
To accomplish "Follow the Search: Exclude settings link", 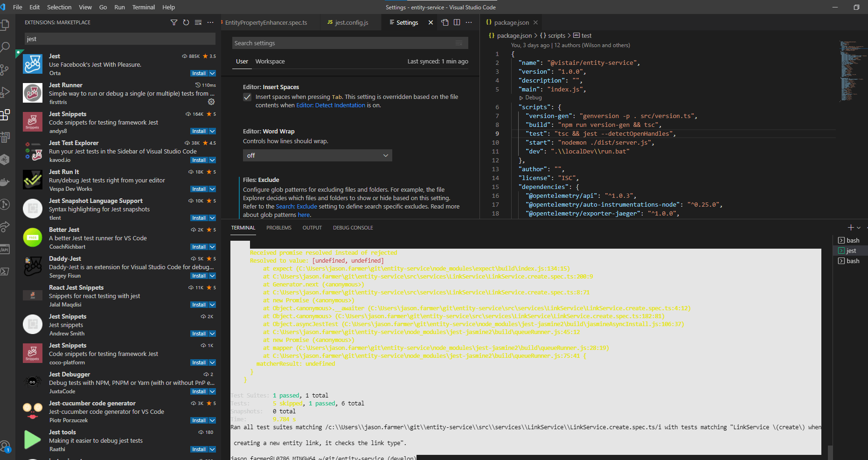I will [x=297, y=207].
